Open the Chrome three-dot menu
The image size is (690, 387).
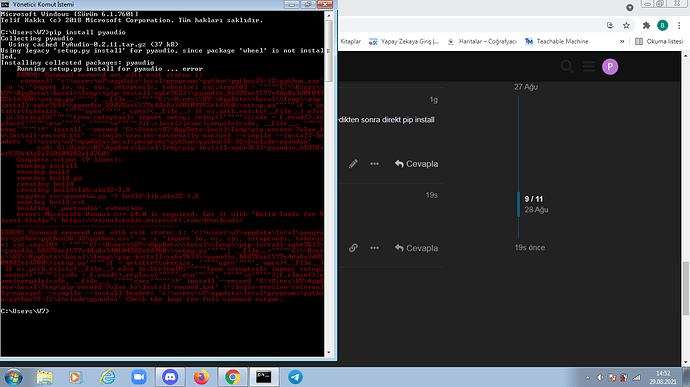pos(679,26)
